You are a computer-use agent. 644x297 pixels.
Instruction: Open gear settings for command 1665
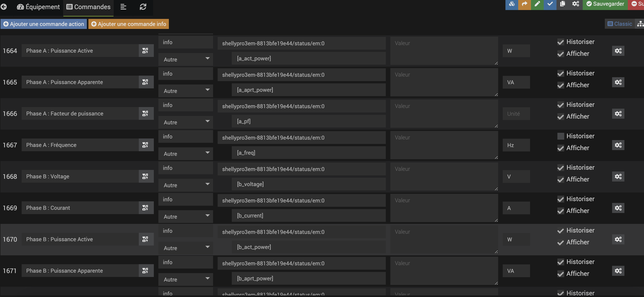(618, 82)
